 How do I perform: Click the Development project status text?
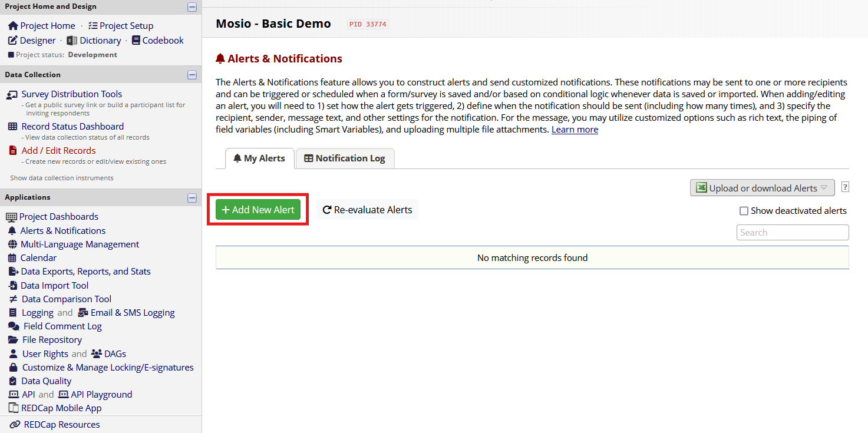(93, 55)
